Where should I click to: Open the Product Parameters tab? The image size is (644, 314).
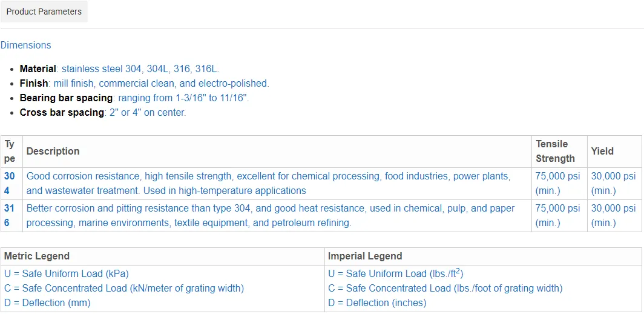(44, 12)
